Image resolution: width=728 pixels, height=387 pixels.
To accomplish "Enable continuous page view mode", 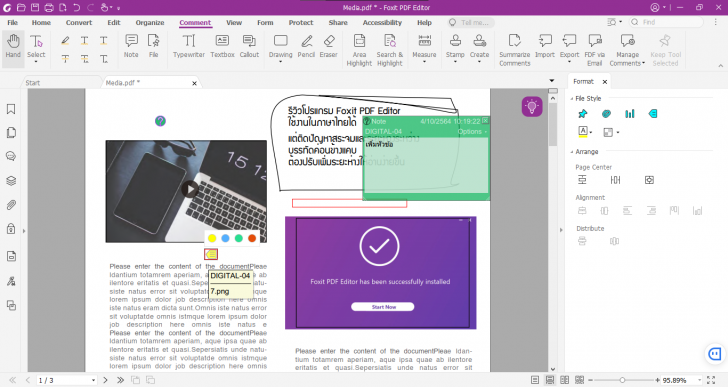I will click(x=550, y=380).
